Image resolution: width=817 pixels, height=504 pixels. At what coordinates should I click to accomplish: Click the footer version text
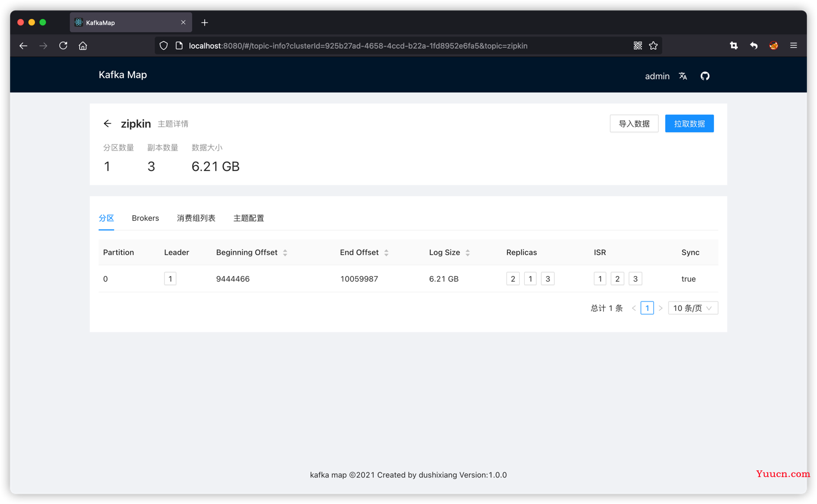(408, 475)
